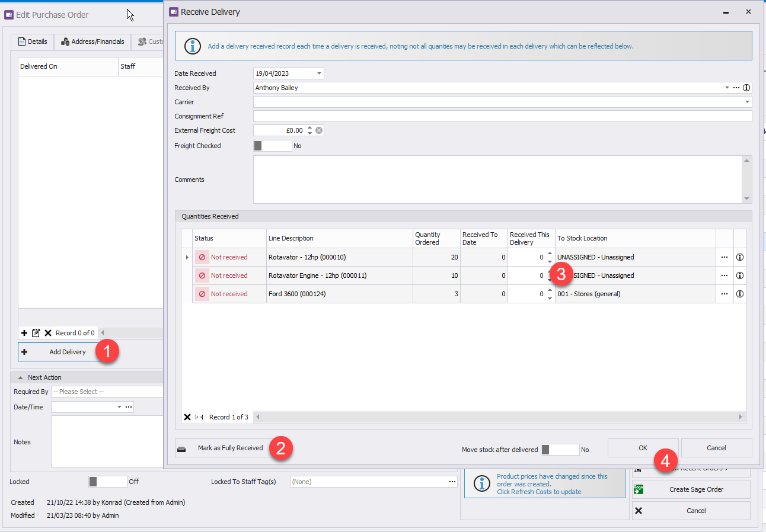Open the ellipsis lookup for Received By
766x532 pixels.
pos(736,88)
